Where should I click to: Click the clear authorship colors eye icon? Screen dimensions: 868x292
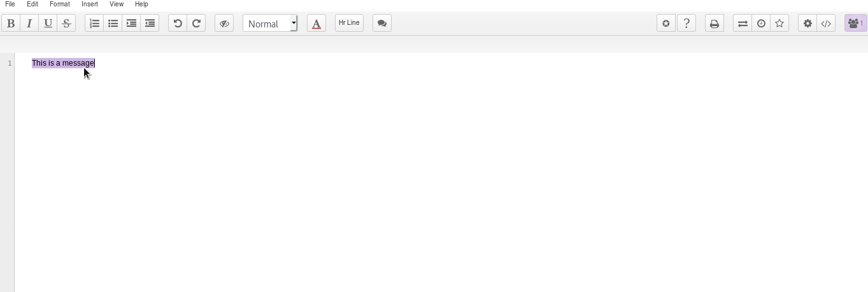[x=224, y=24]
